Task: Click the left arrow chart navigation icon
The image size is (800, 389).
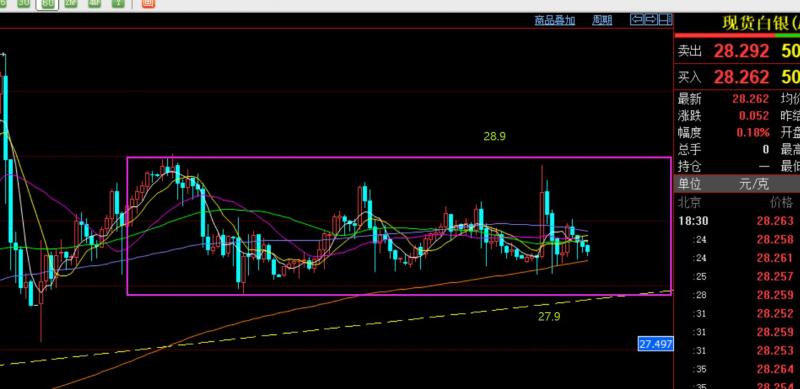Action: pos(637,20)
